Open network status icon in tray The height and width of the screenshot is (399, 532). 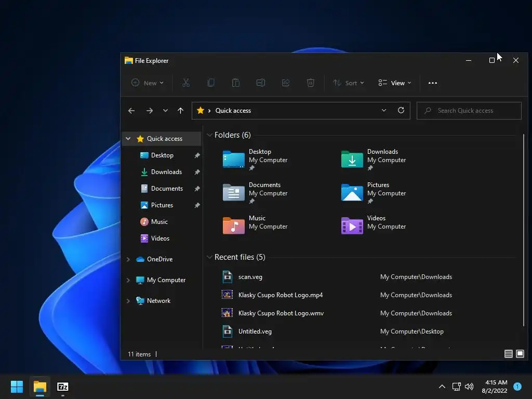pyautogui.click(x=456, y=387)
